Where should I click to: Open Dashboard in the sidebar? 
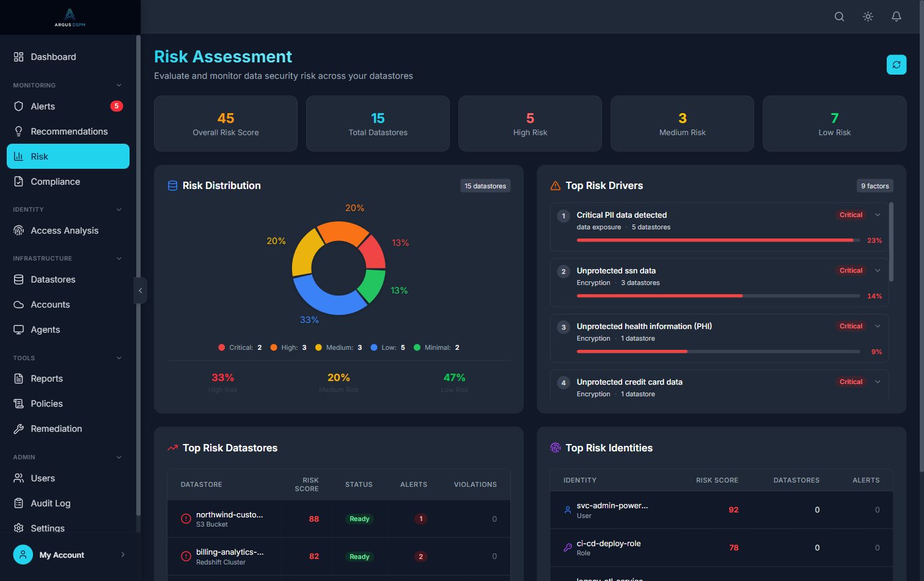pyautogui.click(x=68, y=57)
